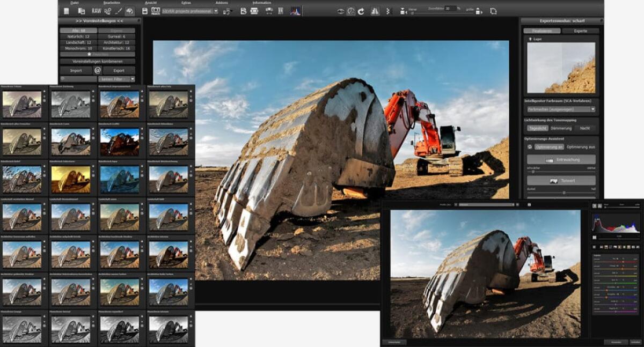The height and width of the screenshot is (347, 644).
Task: Open the Extras menu
Action: click(185, 2)
